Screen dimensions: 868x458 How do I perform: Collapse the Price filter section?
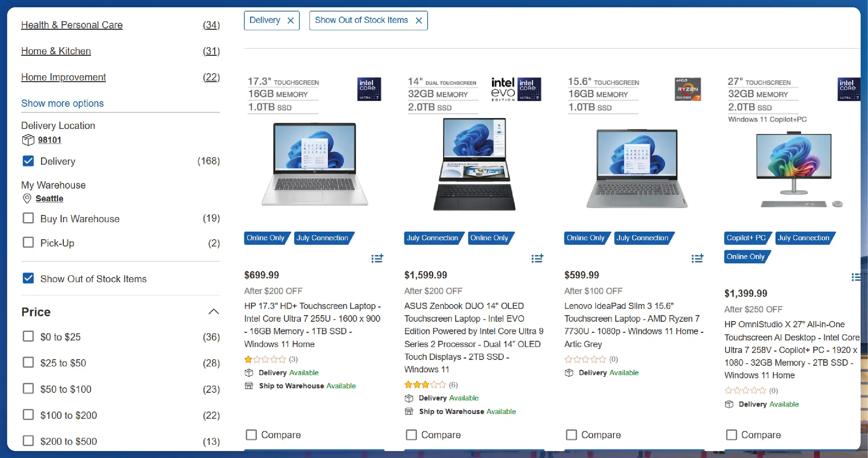coord(214,311)
